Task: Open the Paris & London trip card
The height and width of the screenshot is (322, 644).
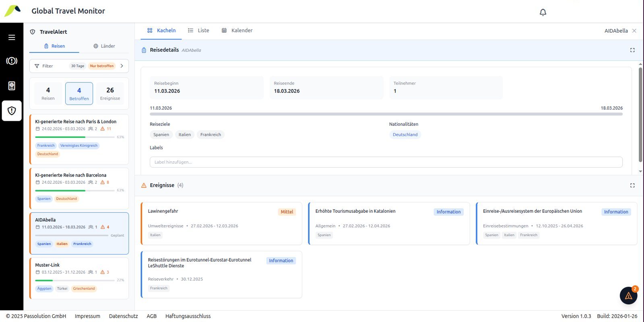Action: tap(79, 139)
